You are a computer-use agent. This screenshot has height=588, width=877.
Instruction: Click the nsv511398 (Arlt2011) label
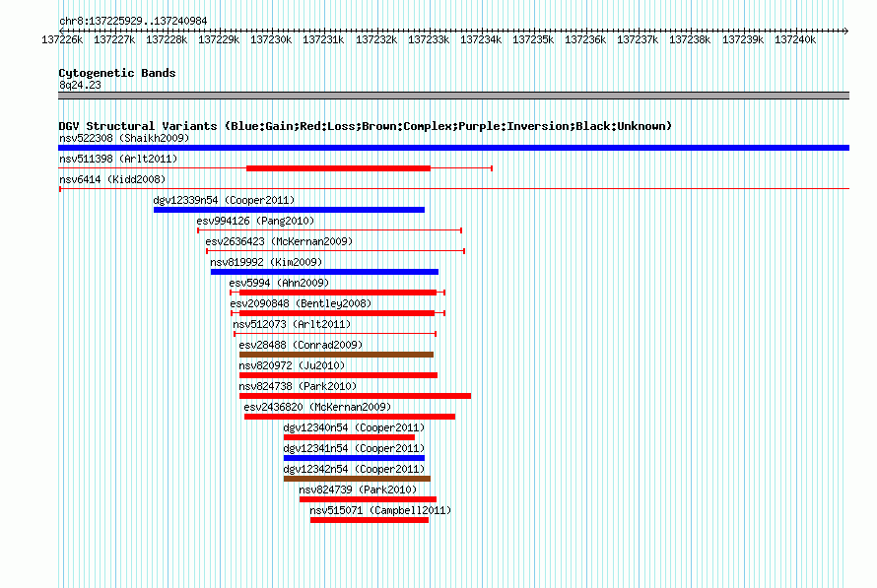[x=118, y=159]
